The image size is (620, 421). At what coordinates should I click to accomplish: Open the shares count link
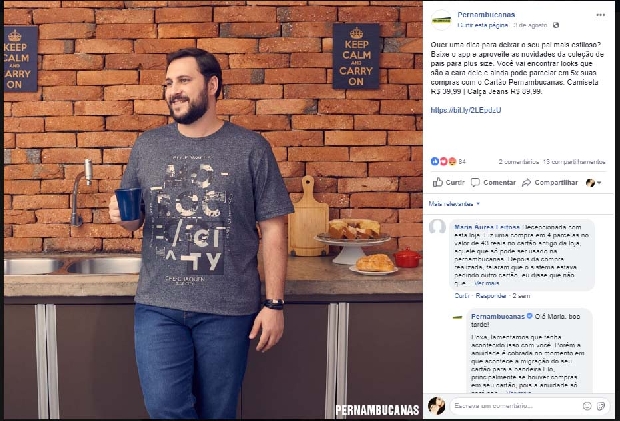coord(574,162)
